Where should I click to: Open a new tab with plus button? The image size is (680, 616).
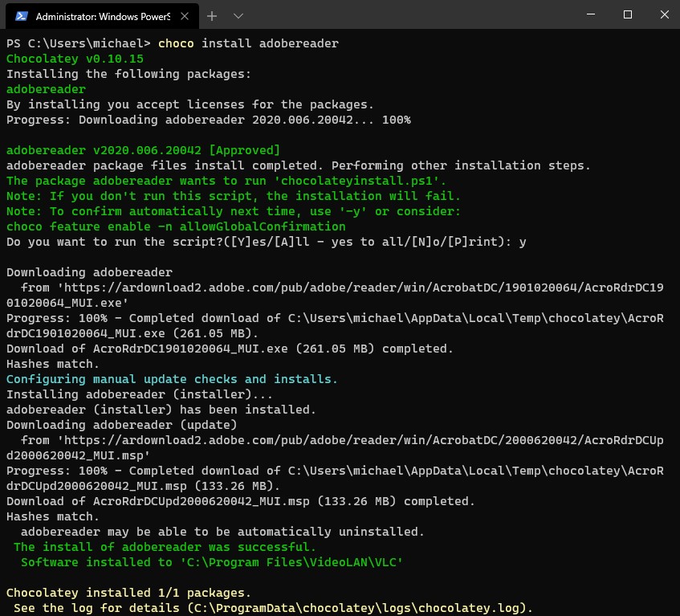coord(212,16)
